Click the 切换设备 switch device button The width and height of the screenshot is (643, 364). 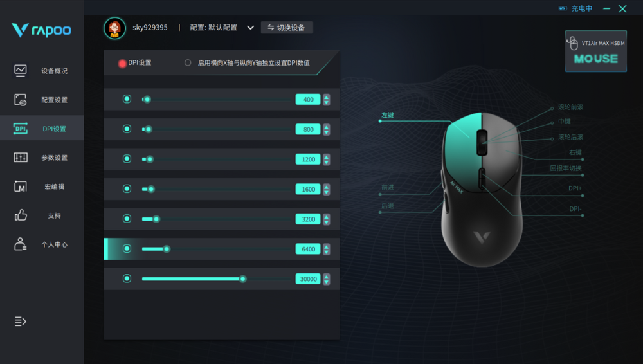click(287, 28)
